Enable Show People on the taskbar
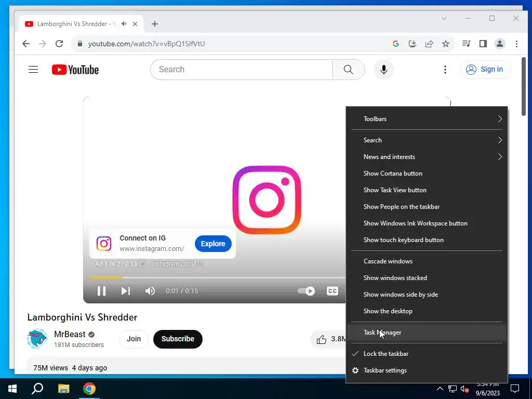Viewport: 532px width, 399px height. pyautogui.click(x=427, y=207)
